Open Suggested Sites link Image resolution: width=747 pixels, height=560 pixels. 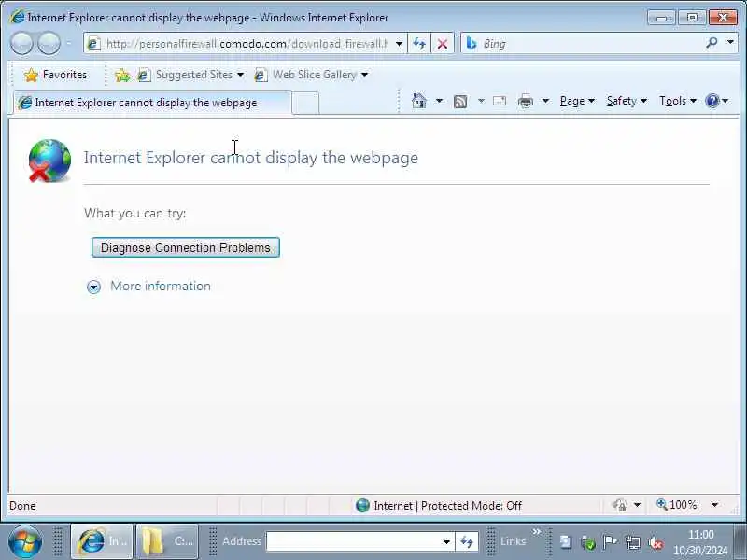click(186, 75)
